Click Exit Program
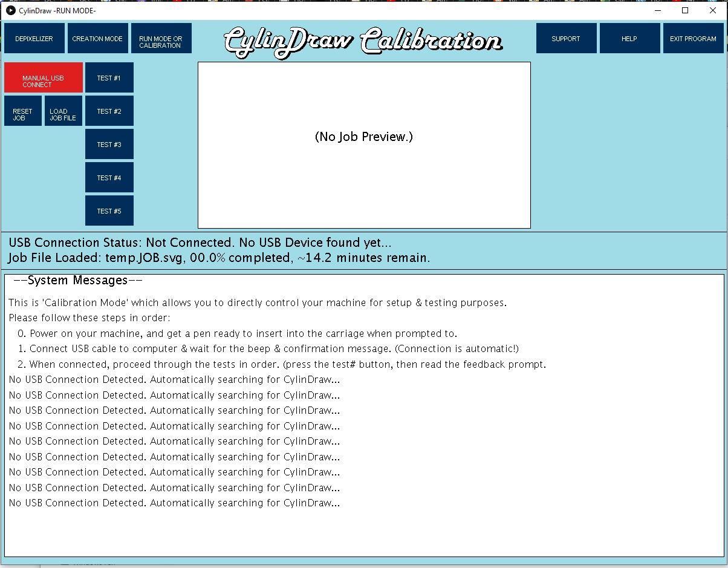Viewport: 728px width, 568px height. coord(693,38)
